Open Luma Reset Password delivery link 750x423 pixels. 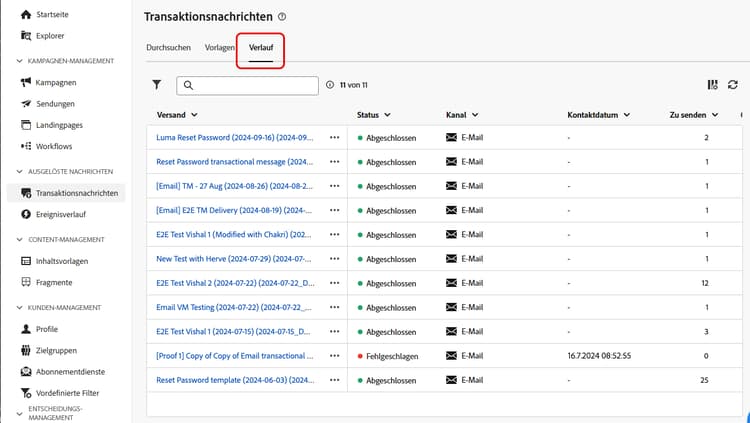pos(234,137)
